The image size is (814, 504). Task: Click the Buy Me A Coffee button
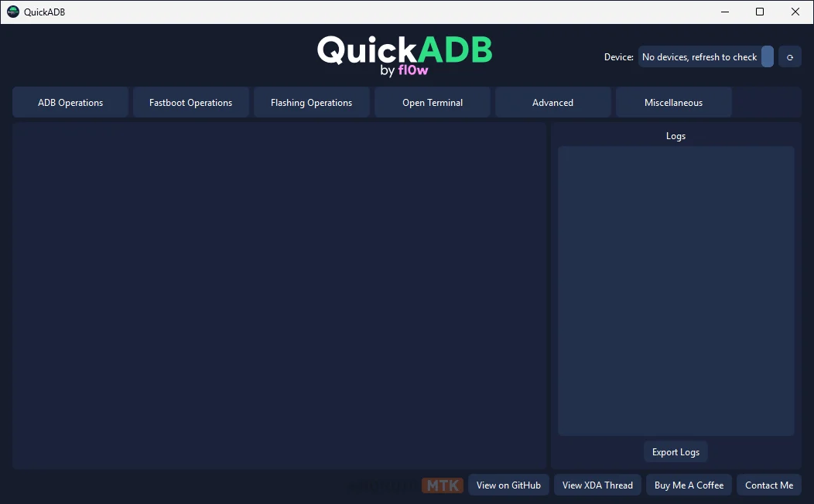tap(689, 485)
